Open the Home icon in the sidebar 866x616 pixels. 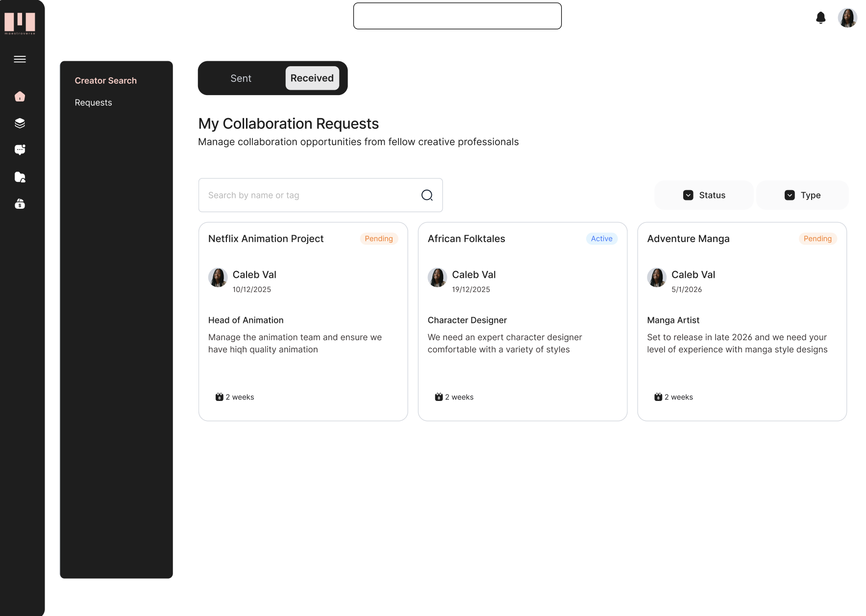tap(20, 96)
